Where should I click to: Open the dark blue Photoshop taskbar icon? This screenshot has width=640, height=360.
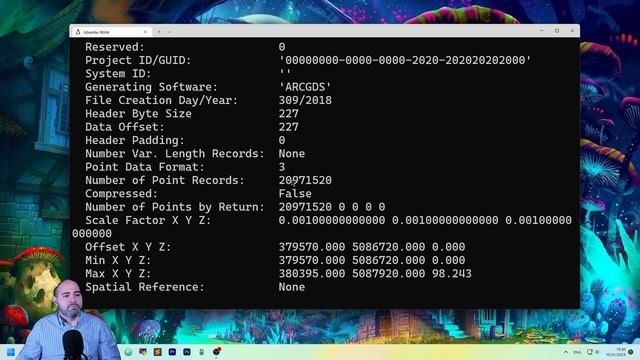point(187,352)
